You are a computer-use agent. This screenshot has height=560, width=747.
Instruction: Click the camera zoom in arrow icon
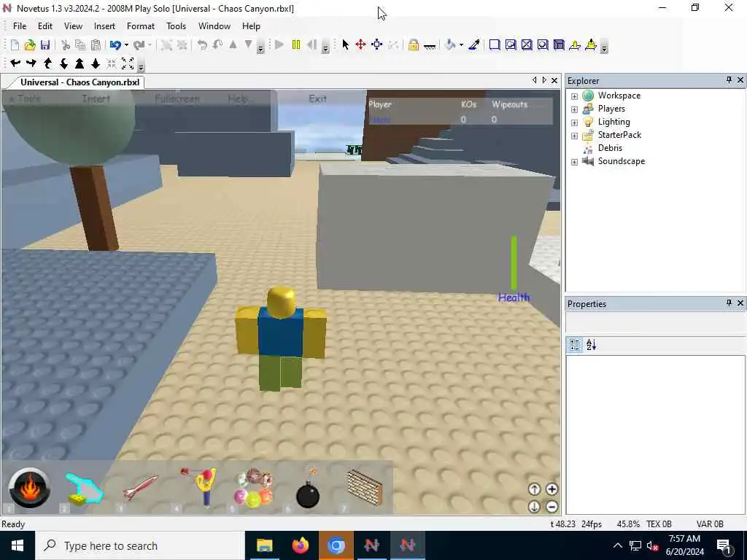coord(80,63)
